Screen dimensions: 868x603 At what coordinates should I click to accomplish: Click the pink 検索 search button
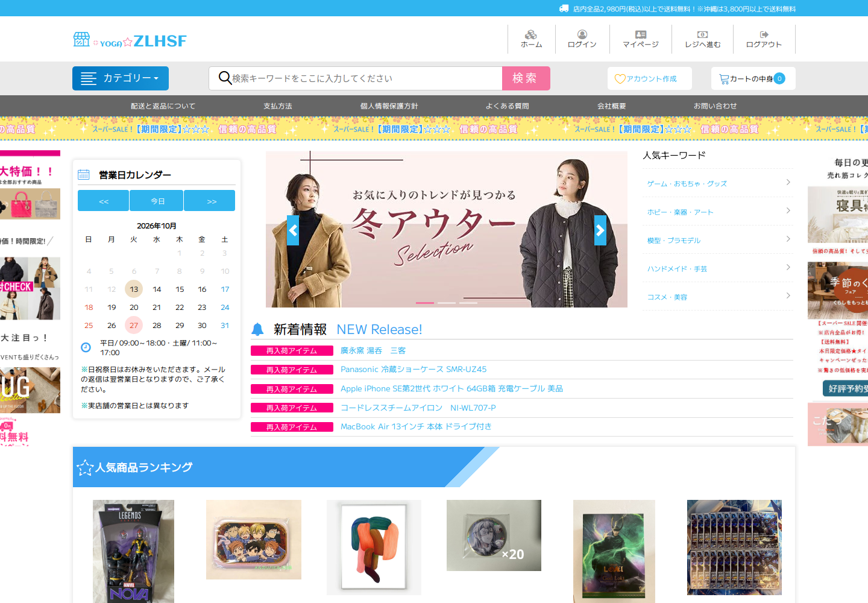[526, 78]
